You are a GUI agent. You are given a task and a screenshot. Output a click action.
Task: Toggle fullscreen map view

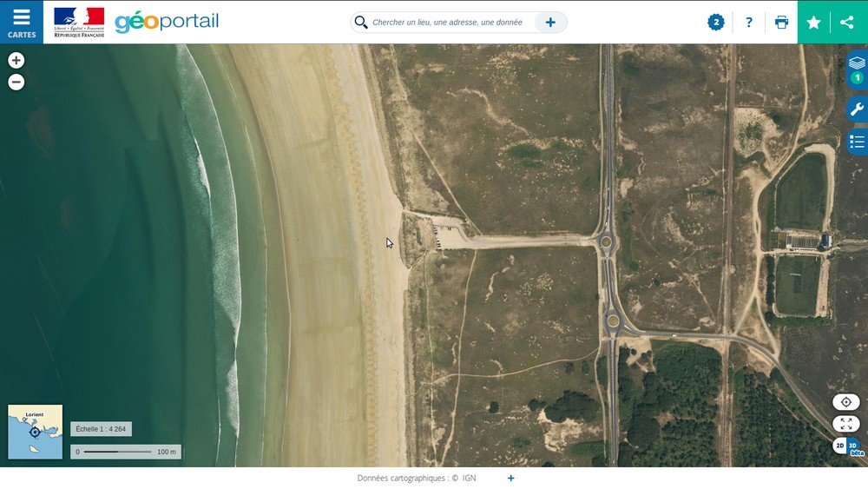[x=845, y=424]
